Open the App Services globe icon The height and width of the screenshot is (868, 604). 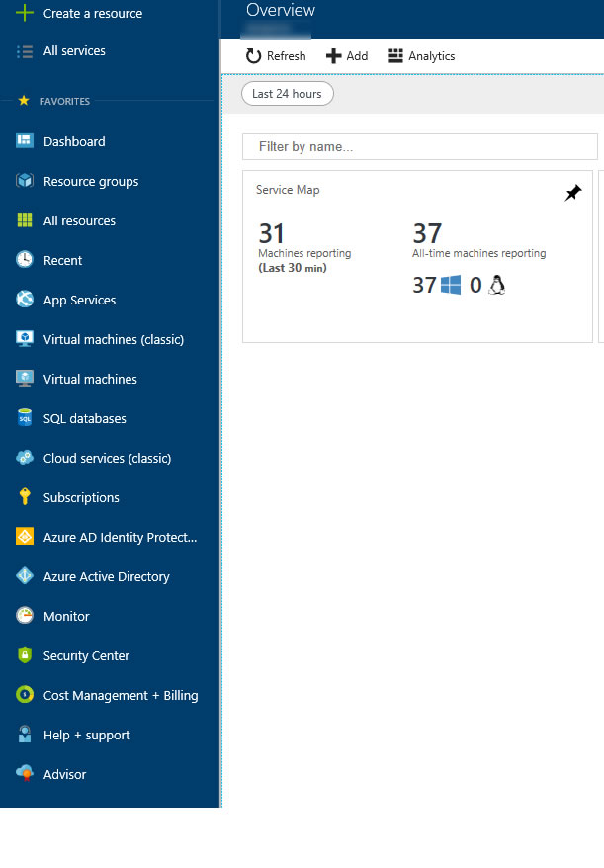[x=25, y=301]
